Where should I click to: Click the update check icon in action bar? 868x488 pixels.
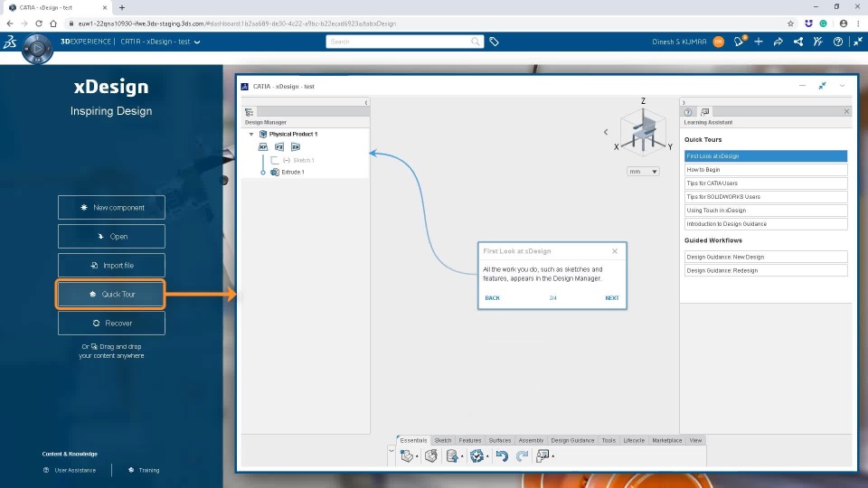pyautogui.click(x=476, y=455)
